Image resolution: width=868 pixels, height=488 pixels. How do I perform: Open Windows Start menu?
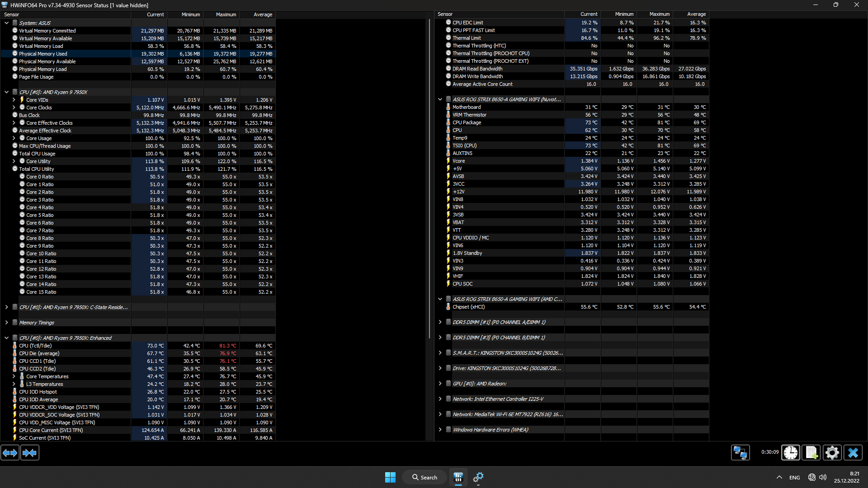coord(390,477)
